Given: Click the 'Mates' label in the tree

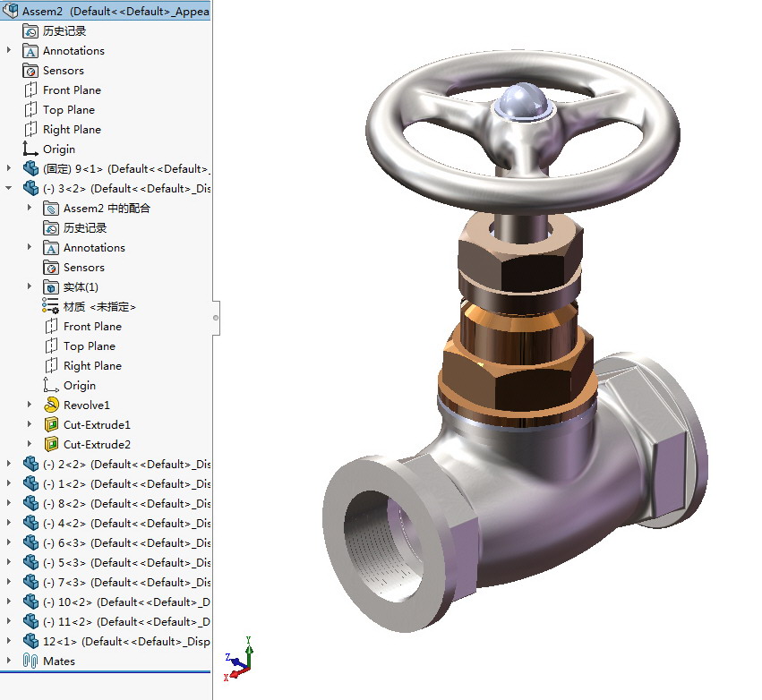Looking at the screenshot, I should (x=59, y=662).
